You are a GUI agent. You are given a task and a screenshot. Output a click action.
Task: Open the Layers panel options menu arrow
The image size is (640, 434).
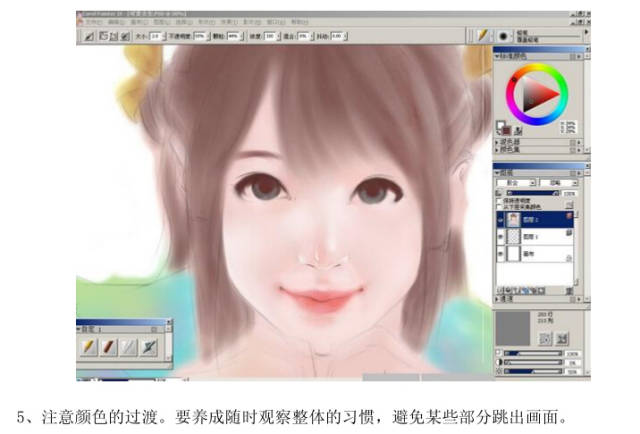[580, 173]
